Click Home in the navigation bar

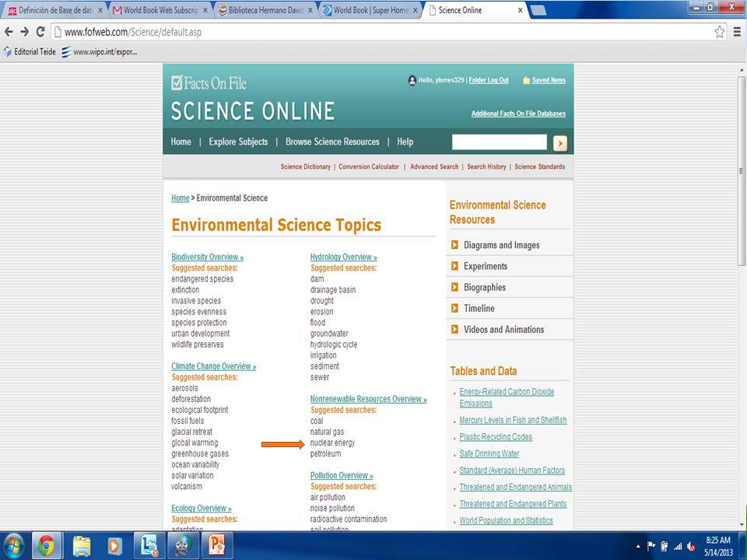pos(181,142)
